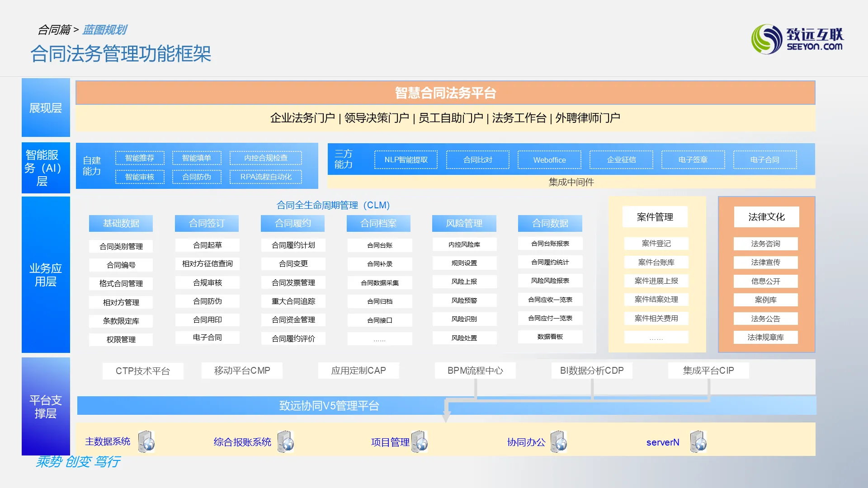The width and height of the screenshot is (868, 488).
Task: Select the 蓝图规划 breadcrumb text
Action: pyautogui.click(x=105, y=30)
